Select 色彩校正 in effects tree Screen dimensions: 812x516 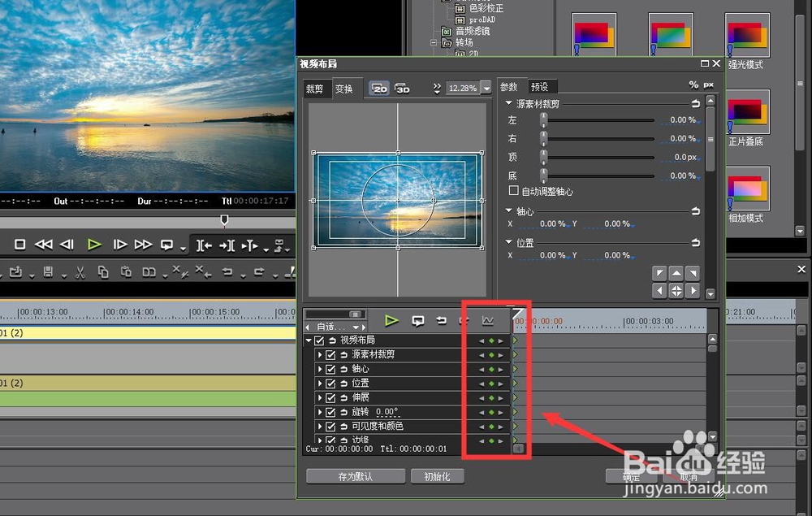[x=486, y=9]
